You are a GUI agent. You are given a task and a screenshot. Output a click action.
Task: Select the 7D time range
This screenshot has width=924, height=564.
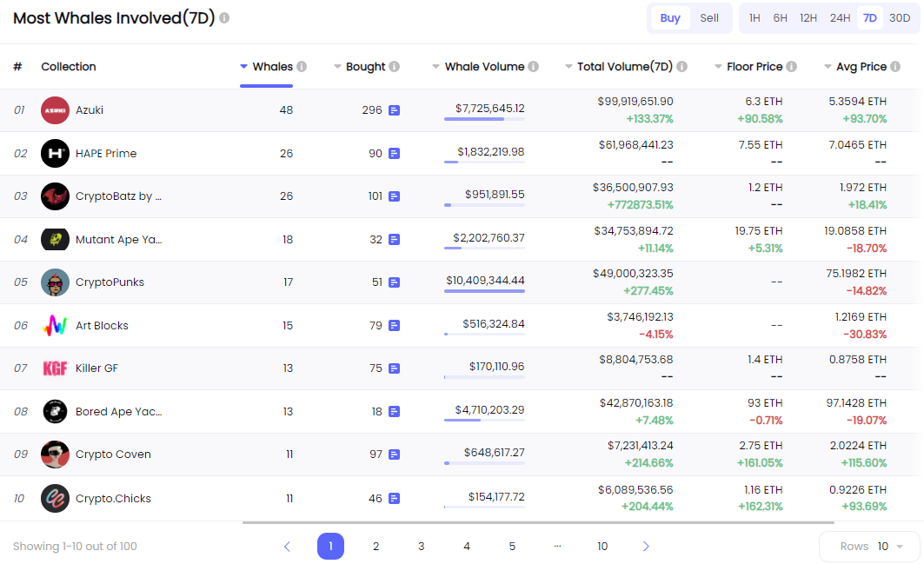870,18
